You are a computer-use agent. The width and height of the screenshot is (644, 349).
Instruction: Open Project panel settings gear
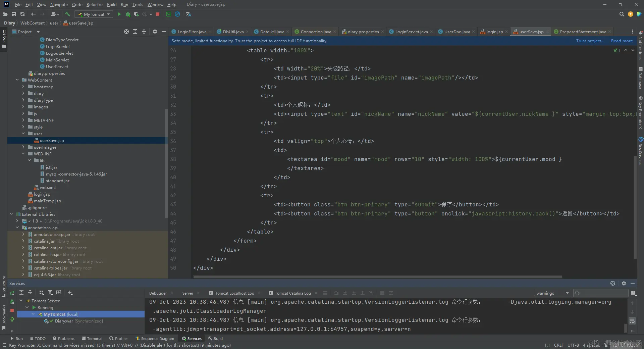coord(155,32)
